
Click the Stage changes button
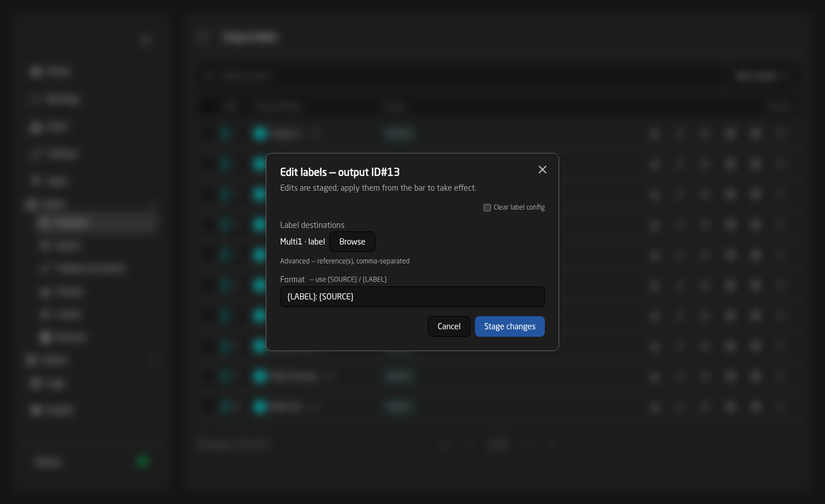pos(510,326)
